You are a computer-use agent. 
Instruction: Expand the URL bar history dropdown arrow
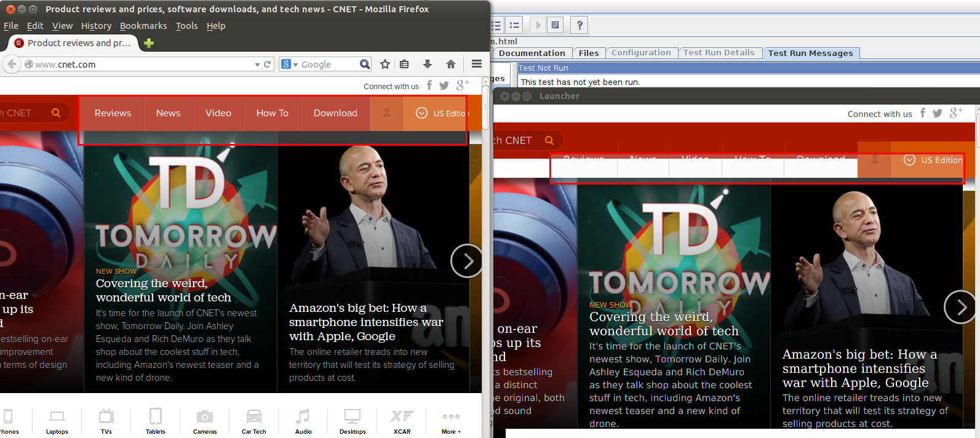click(257, 65)
